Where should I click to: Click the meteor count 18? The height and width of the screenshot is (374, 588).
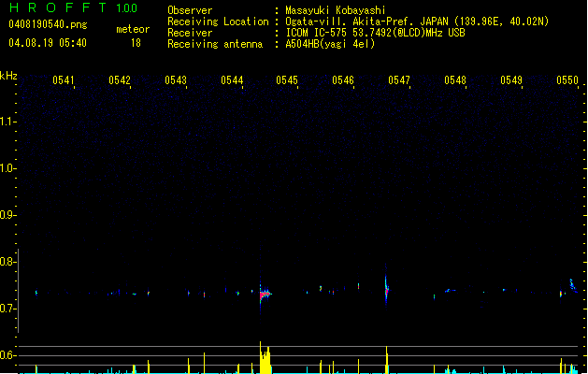pyautogui.click(x=136, y=43)
